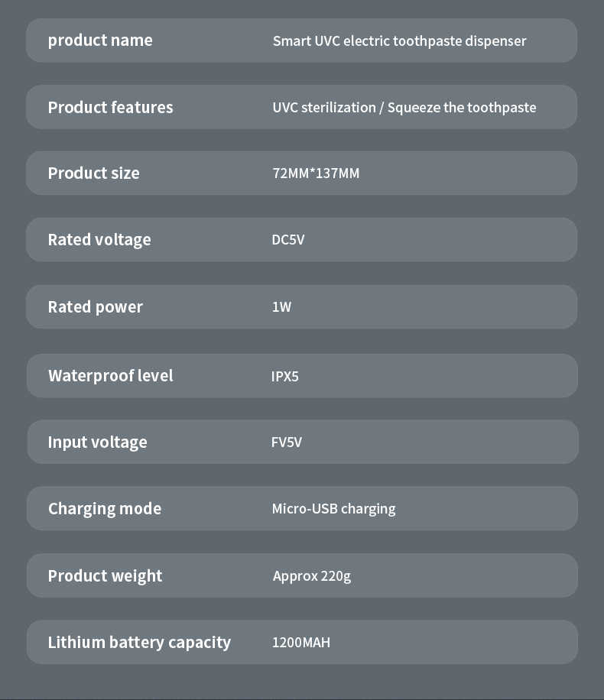Click the "Rated power" label
This screenshot has width=604, height=700.
(x=95, y=307)
